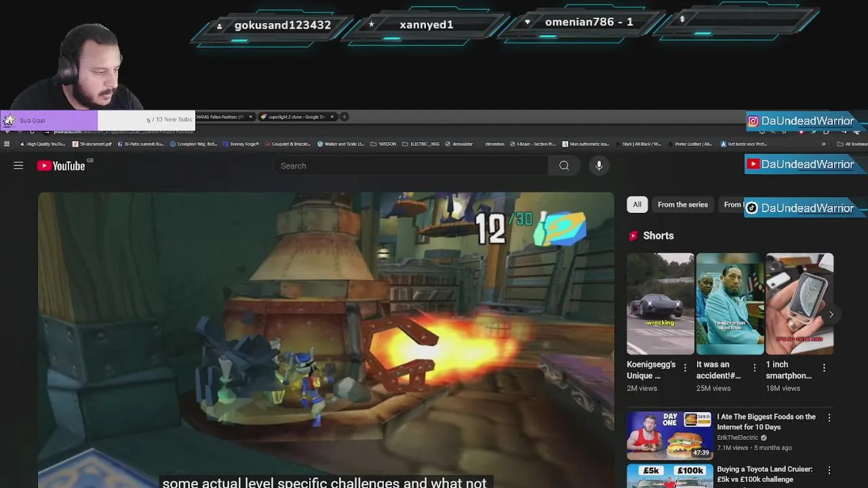Select the 'All' filter chip
The width and height of the screenshot is (868, 488).
click(637, 205)
